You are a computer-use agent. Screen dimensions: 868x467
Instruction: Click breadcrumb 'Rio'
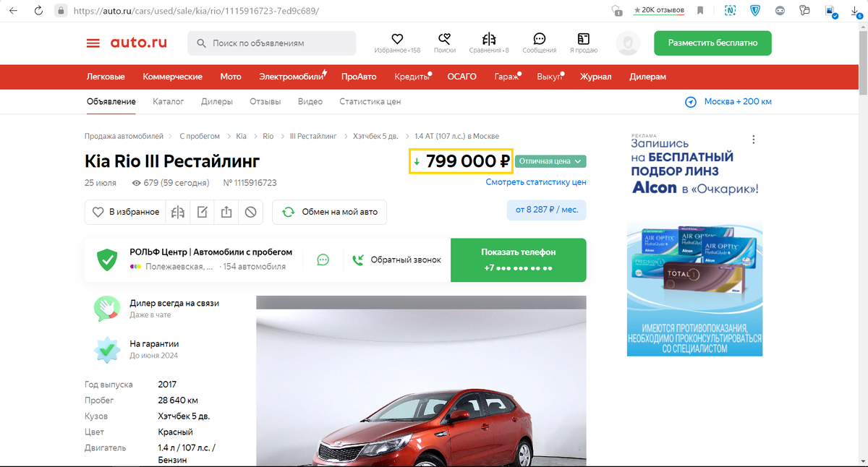268,136
